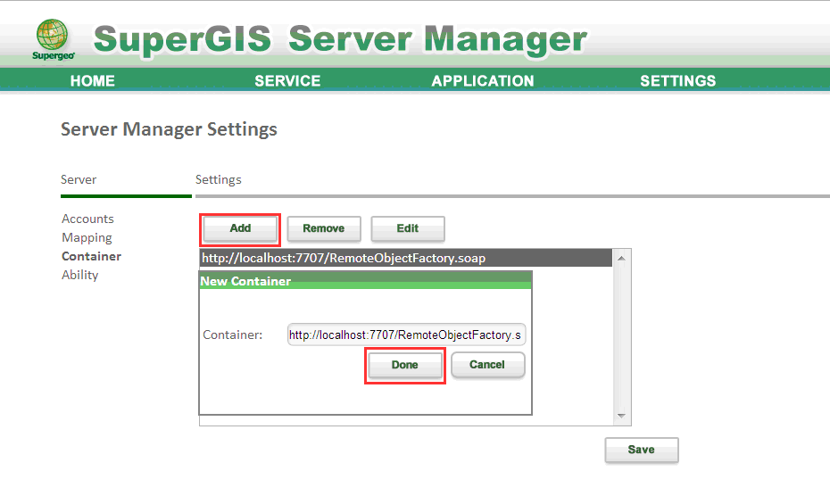Click the Edit button
Image resolution: width=830 pixels, height=504 pixels.
[x=408, y=229]
